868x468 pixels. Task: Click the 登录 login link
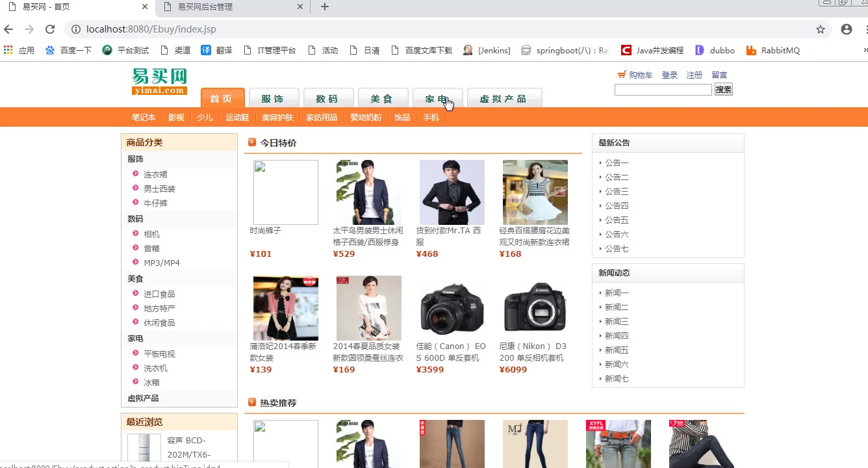click(669, 75)
